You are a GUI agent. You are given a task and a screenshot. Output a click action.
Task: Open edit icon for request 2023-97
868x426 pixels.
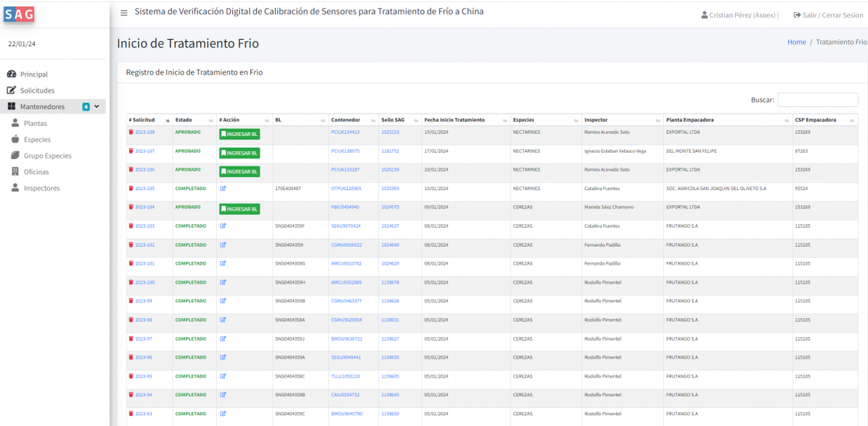click(223, 338)
